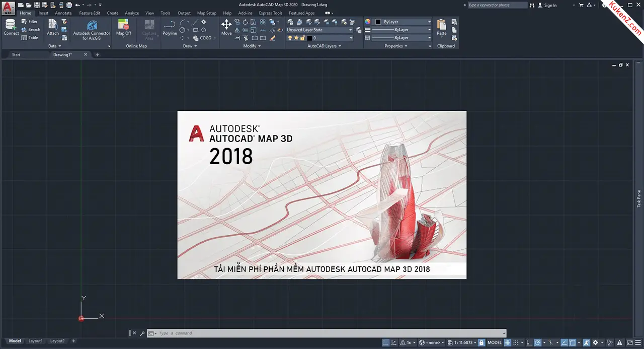Select the Trim scissors tool

coord(246,38)
